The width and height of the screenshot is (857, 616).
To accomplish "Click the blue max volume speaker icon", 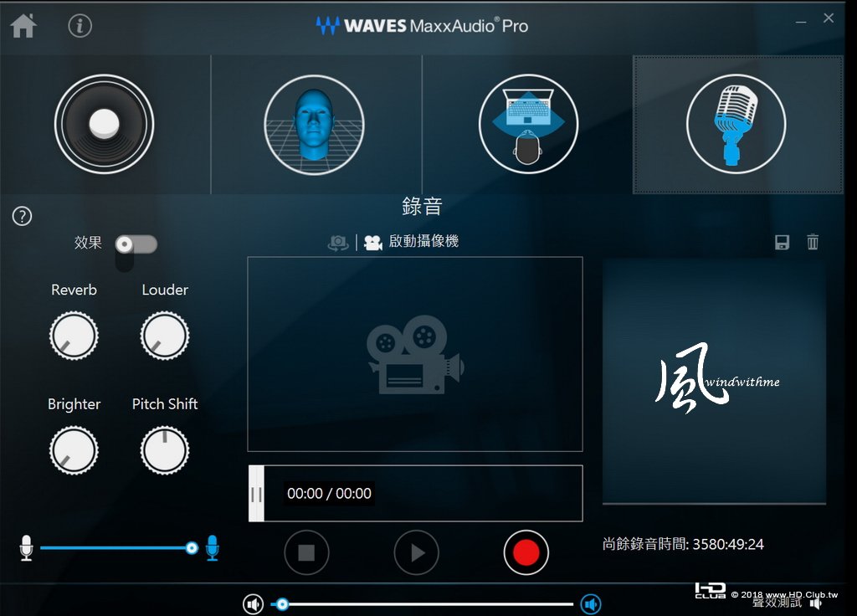I will [x=591, y=604].
